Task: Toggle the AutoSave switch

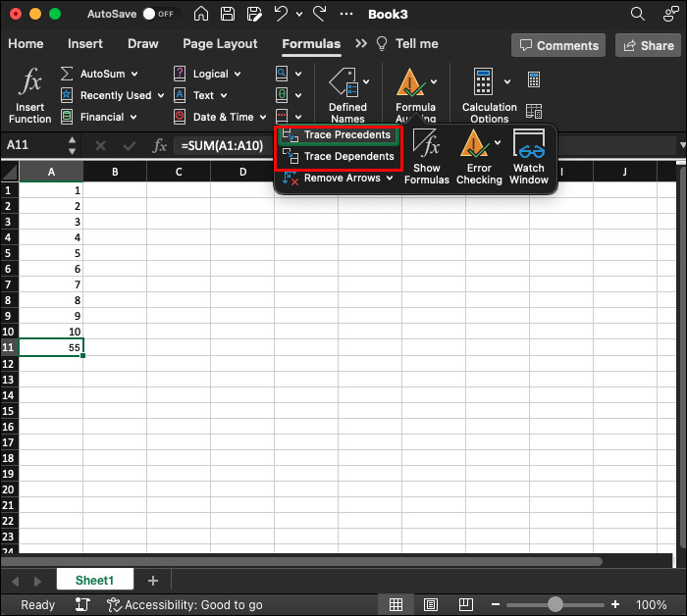Action: coord(156,15)
